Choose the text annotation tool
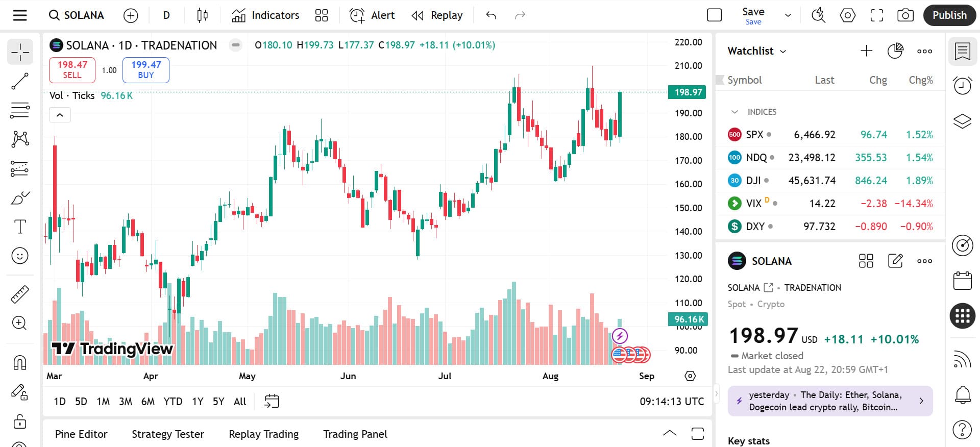 [20, 227]
